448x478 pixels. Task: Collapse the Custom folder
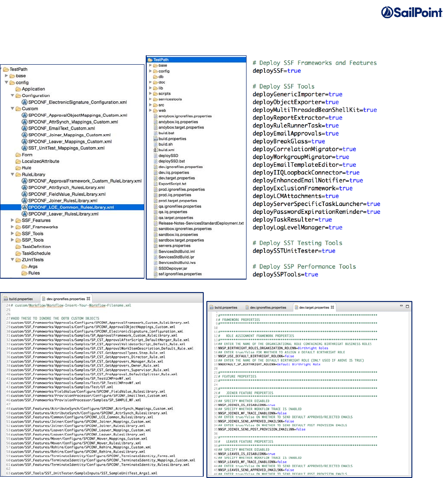[x=12, y=108]
